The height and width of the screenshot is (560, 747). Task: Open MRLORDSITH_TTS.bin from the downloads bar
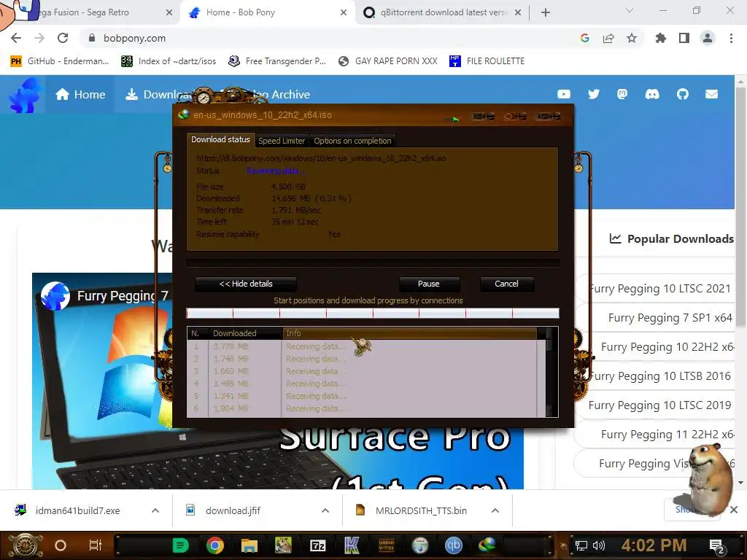(411, 510)
